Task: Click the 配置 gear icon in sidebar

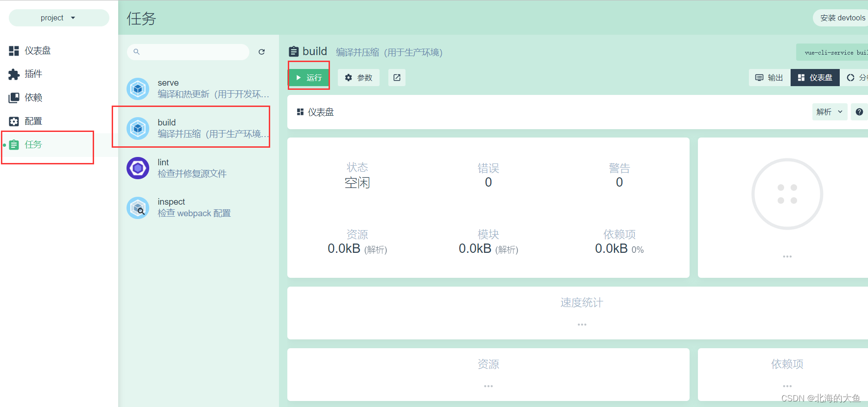Action: click(14, 121)
